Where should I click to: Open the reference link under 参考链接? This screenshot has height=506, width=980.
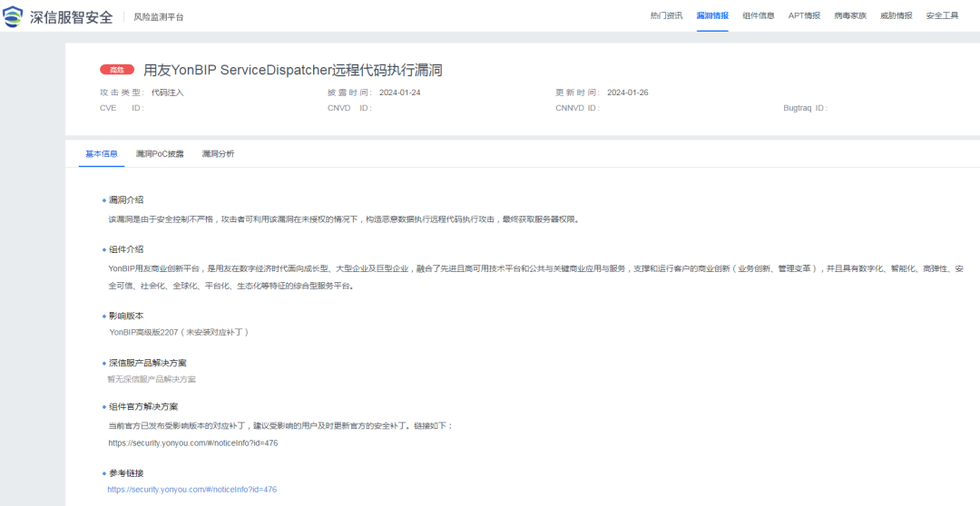[x=191, y=490]
